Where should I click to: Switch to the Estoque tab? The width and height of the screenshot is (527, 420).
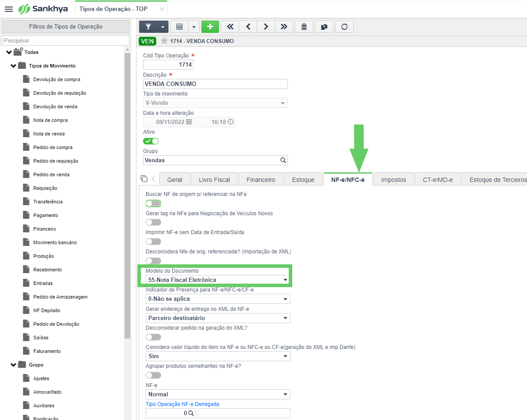pos(303,180)
